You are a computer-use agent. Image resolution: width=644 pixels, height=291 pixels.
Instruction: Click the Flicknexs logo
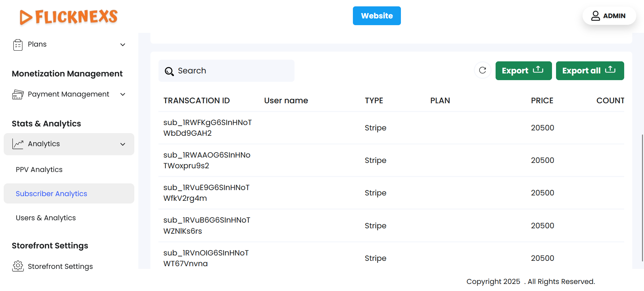[x=68, y=17]
